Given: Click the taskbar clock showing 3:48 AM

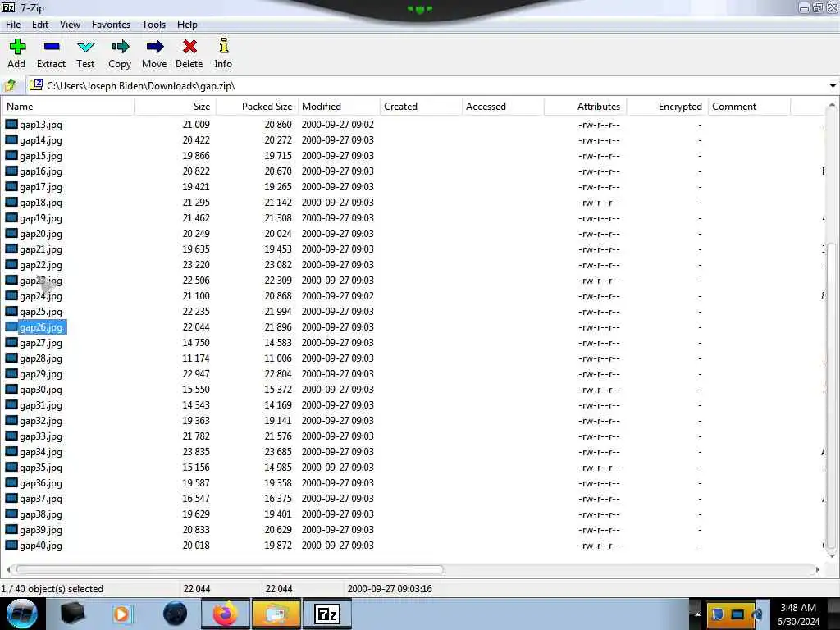Looking at the screenshot, I should coord(798,614).
